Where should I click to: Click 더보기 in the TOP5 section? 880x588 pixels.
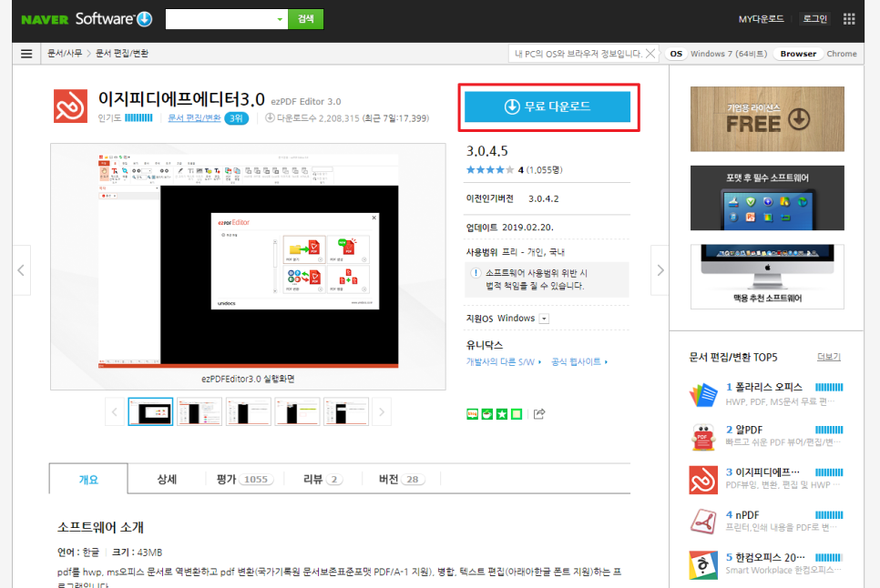click(829, 357)
